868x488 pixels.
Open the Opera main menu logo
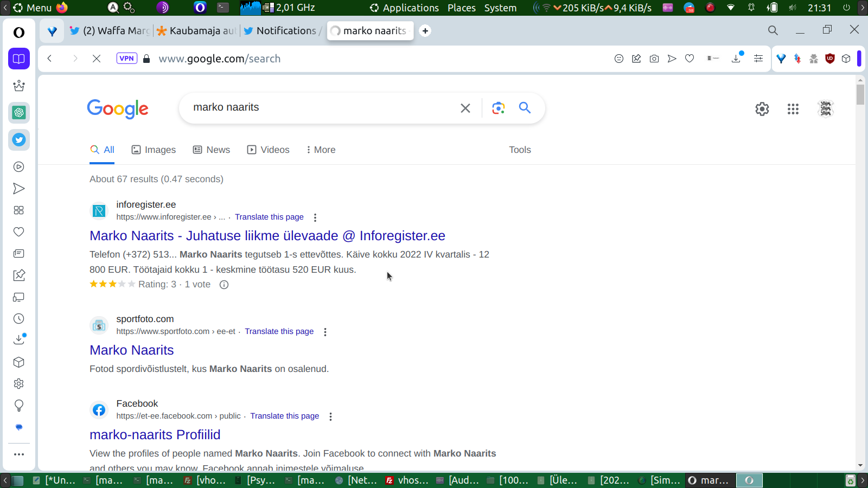coord(19,33)
